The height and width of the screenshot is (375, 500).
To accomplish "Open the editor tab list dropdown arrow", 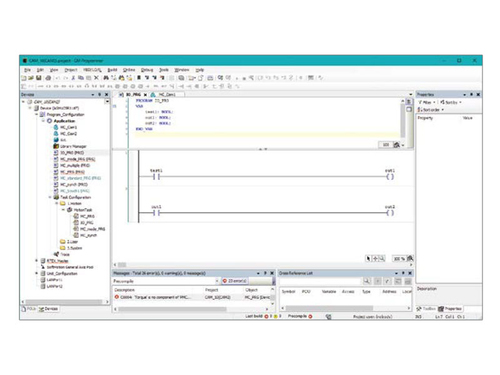I will [x=411, y=95].
